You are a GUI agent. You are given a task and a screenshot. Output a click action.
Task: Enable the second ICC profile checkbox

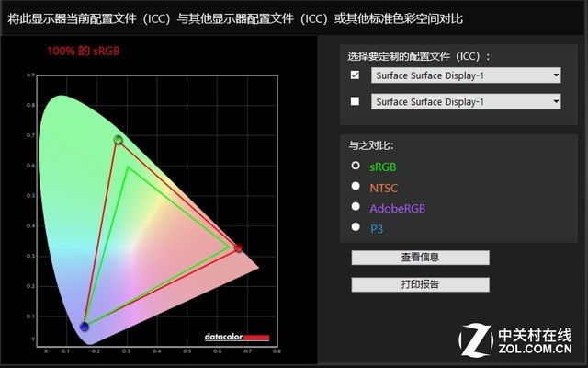[355, 101]
